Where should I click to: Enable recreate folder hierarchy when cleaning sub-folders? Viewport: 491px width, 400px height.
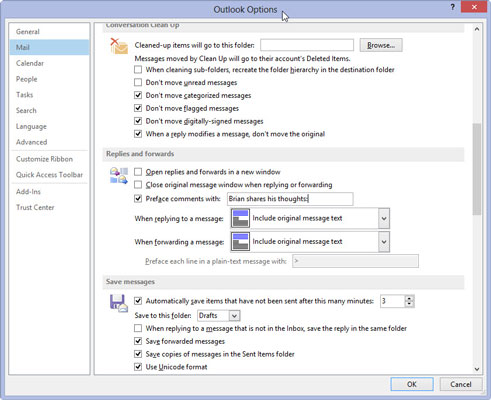coord(138,70)
